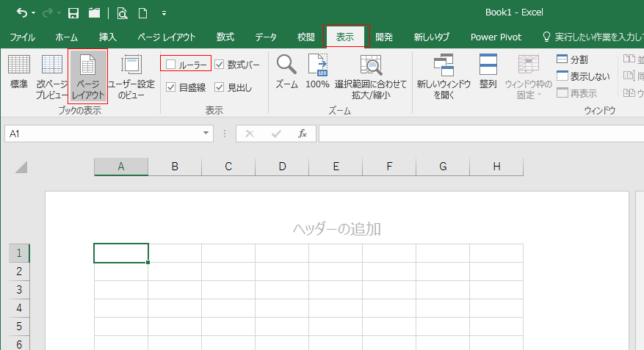Uncheck the Gridlines (目盛線) checkbox
This screenshot has width=644, height=350.
[x=171, y=87]
